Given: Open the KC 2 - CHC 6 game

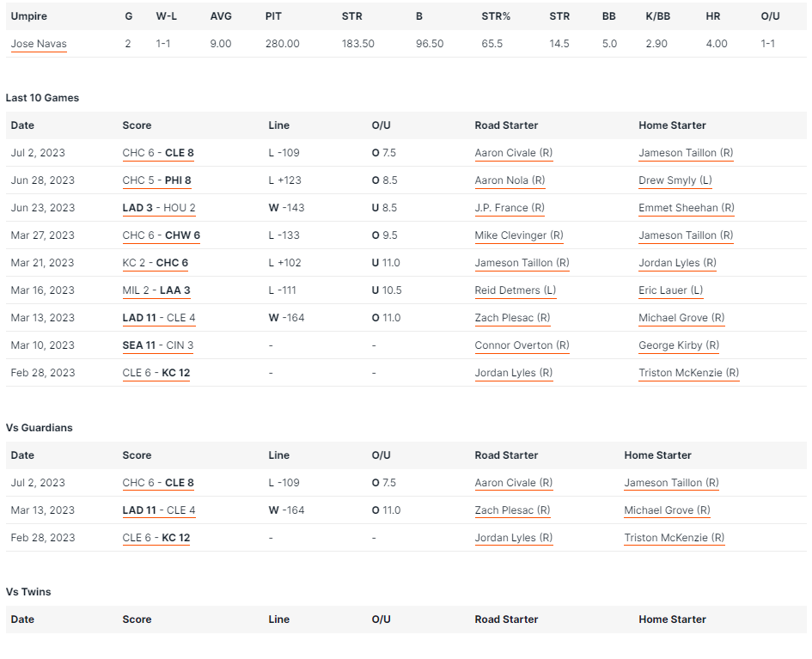Looking at the screenshot, I should tap(156, 263).
